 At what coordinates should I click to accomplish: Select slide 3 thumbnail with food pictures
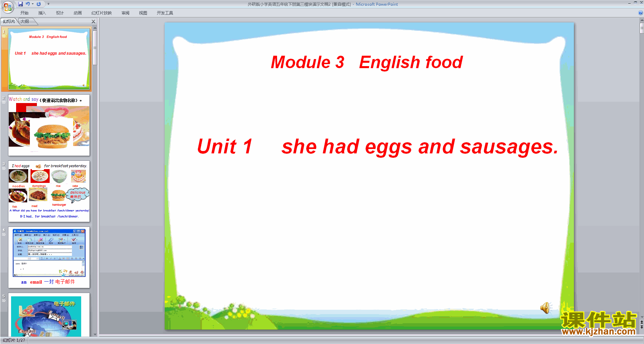click(x=49, y=191)
